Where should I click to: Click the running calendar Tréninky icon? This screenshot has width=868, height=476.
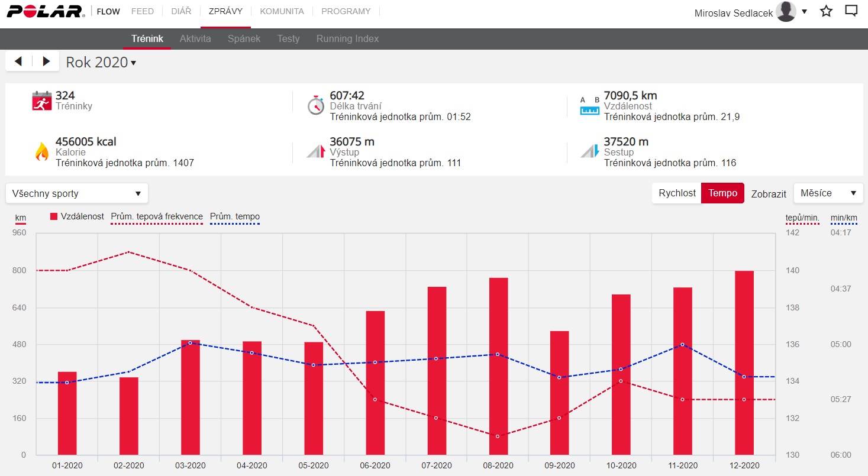point(42,101)
